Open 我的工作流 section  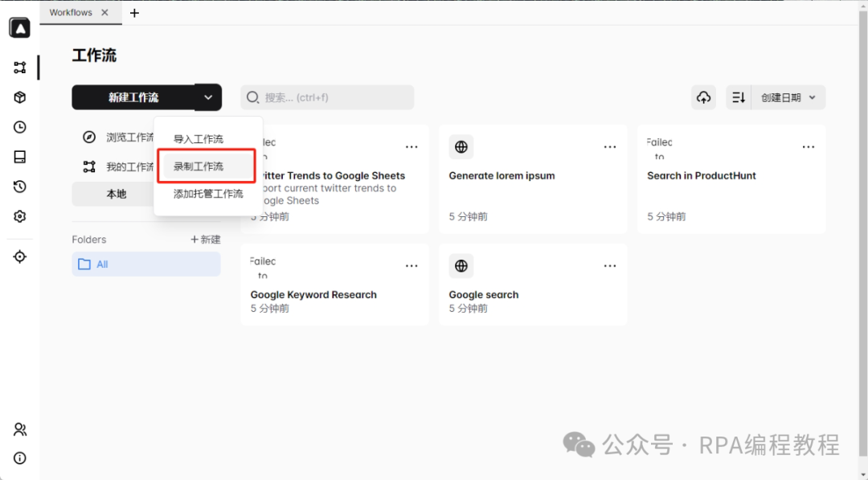(x=118, y=166)
